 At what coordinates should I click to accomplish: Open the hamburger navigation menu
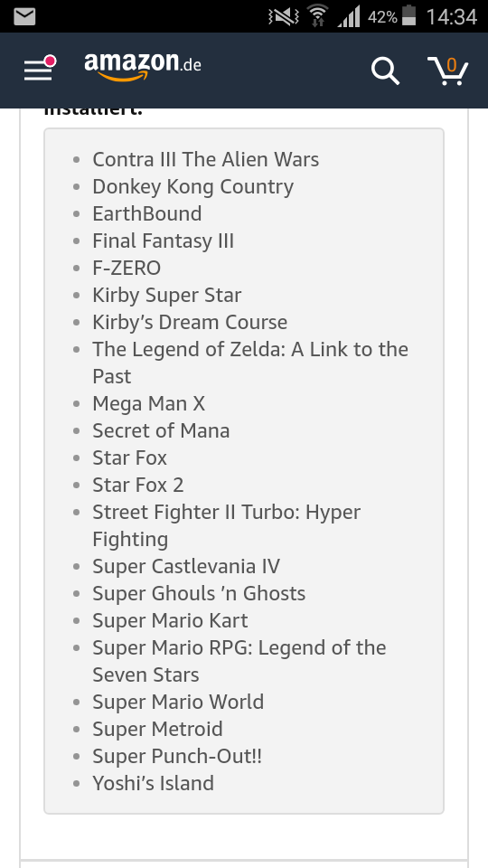(x=39, y=70)
